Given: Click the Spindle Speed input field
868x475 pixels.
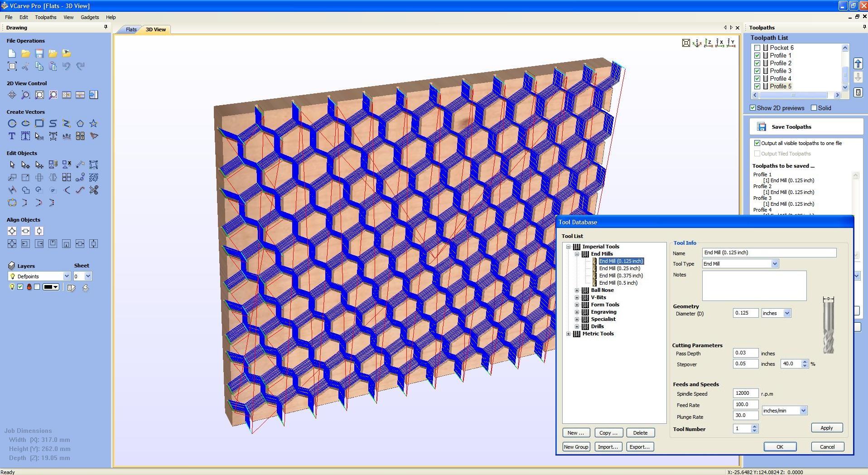Looking at the screenshot, I should point(745,393).
